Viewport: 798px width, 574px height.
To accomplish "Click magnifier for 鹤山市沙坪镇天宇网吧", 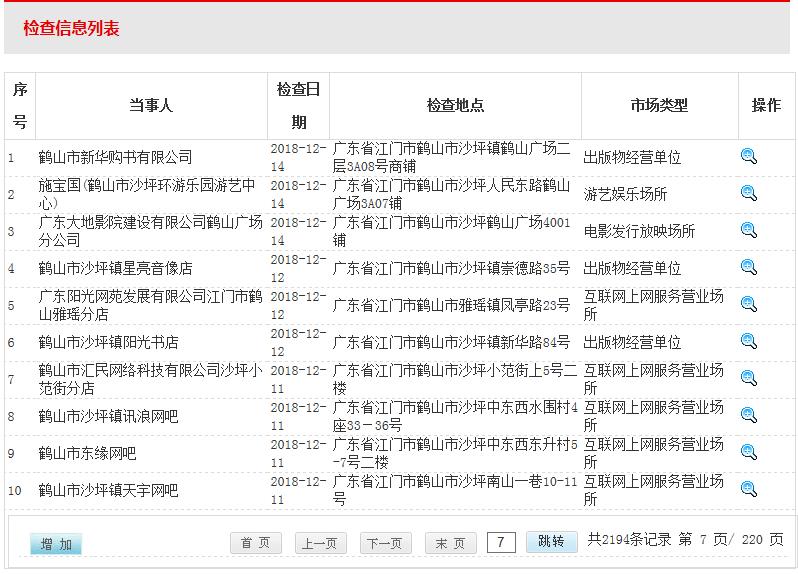I will pos(748,489).
